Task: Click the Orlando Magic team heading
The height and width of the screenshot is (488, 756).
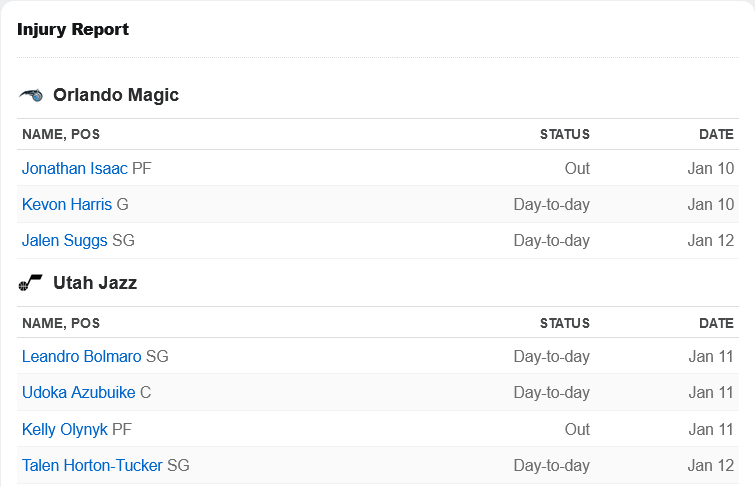Action: 116,95
